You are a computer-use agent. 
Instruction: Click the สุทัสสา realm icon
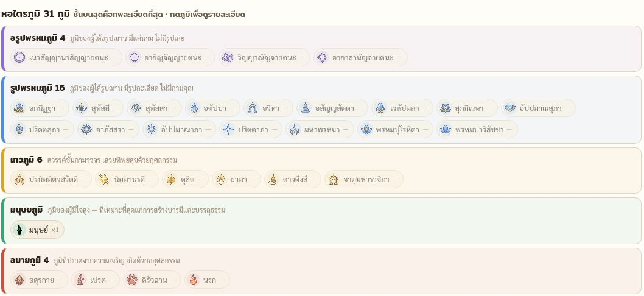(x=136, y=108)
